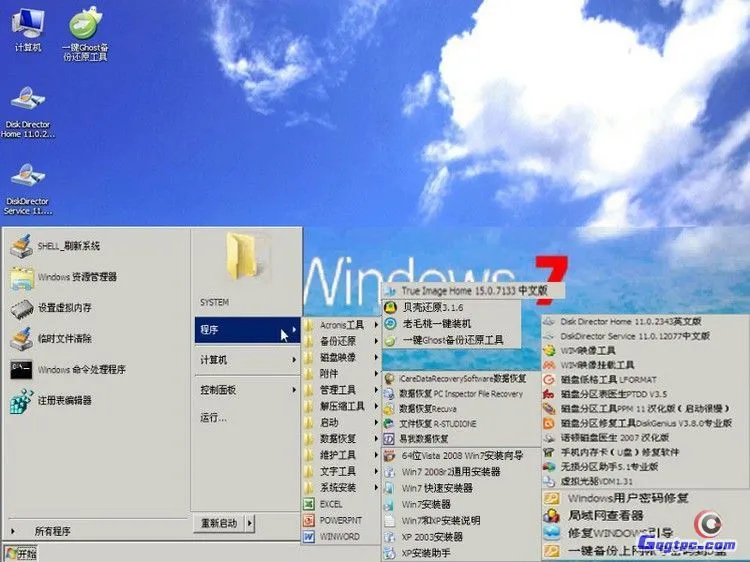Launch Win7 2008r2通用安装器
The height and width of the screenshot is (562, 750).
coord(461,472)
